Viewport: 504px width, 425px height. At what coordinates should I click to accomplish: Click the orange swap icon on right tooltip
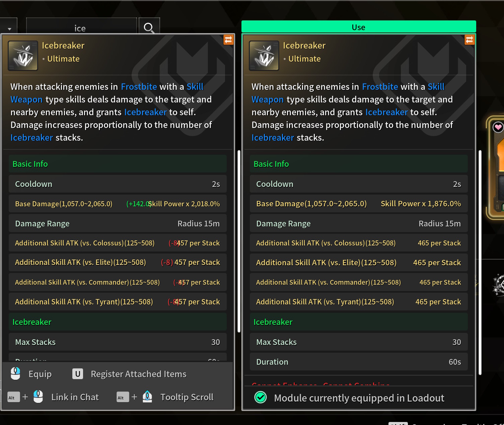(x=470, y=40)
